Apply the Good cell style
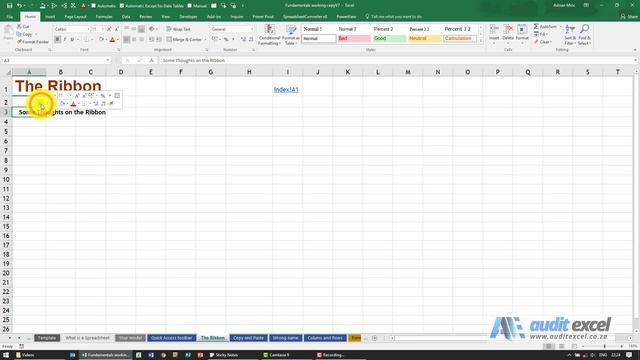Viewport: 640px width, 360px height. coord(389,38)
